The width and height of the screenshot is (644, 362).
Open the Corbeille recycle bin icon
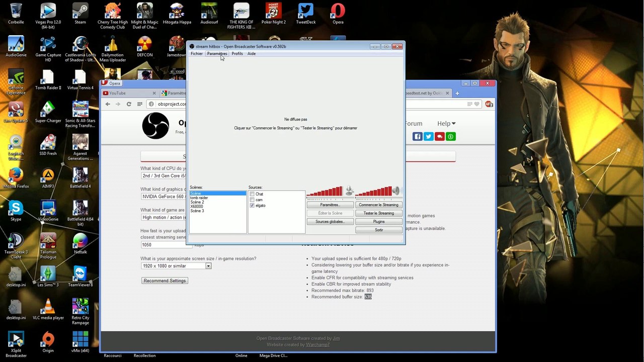click(16, 14)
